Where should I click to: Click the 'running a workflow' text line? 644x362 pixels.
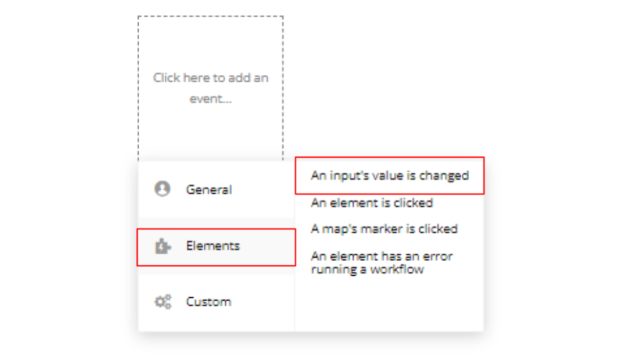(x=367, y=269)
